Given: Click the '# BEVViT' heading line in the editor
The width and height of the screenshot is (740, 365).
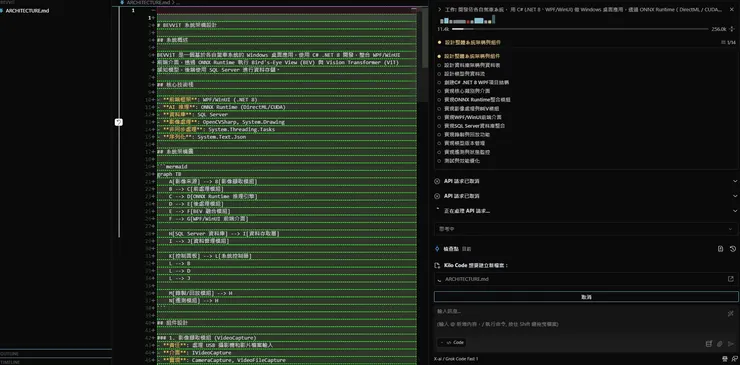Looking at the screenshot, I should click(187, 25).
